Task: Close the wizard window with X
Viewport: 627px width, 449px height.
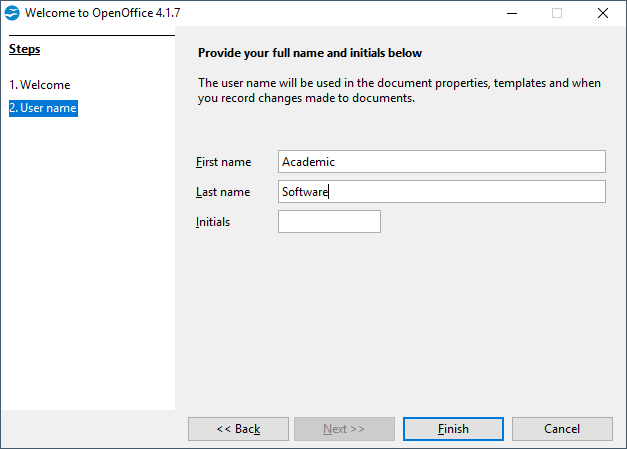Action: pos(603,13)
